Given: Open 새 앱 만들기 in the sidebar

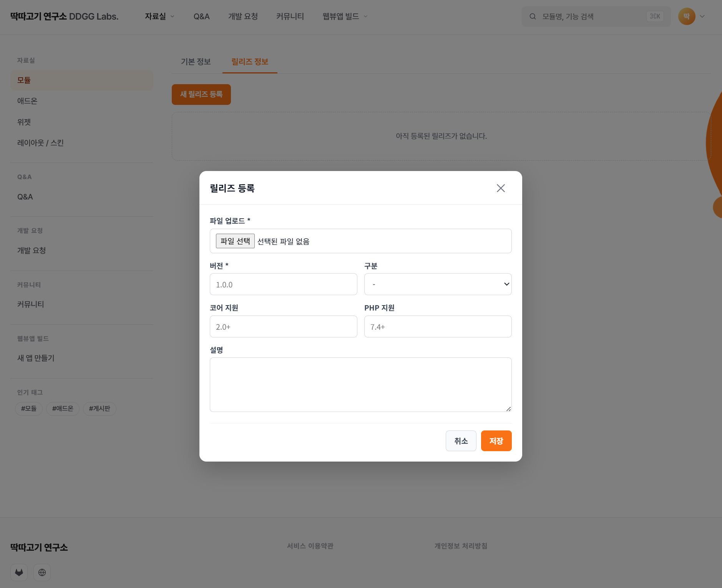Looking at the screenshot, I should [x=82, y=358].
